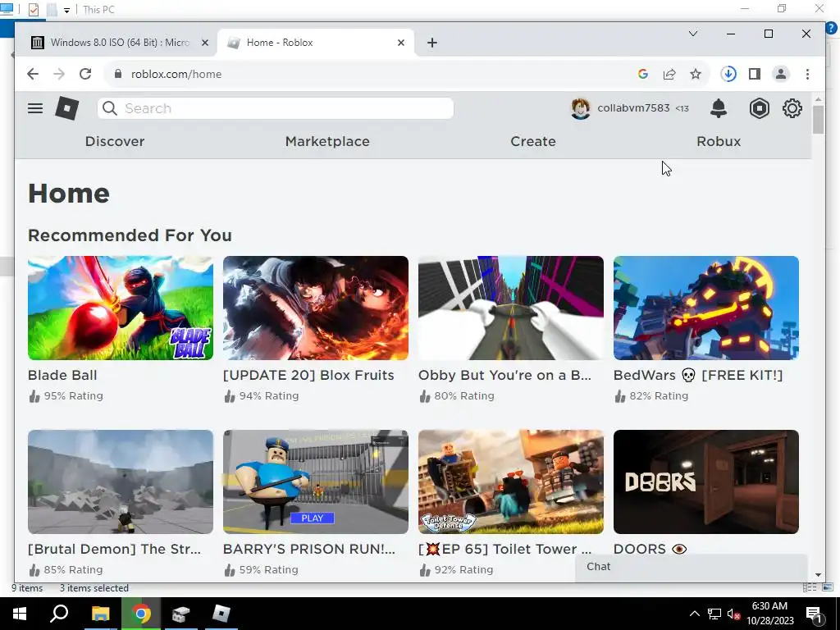Open File Explorer from the taskbar

tap(100, 614)
